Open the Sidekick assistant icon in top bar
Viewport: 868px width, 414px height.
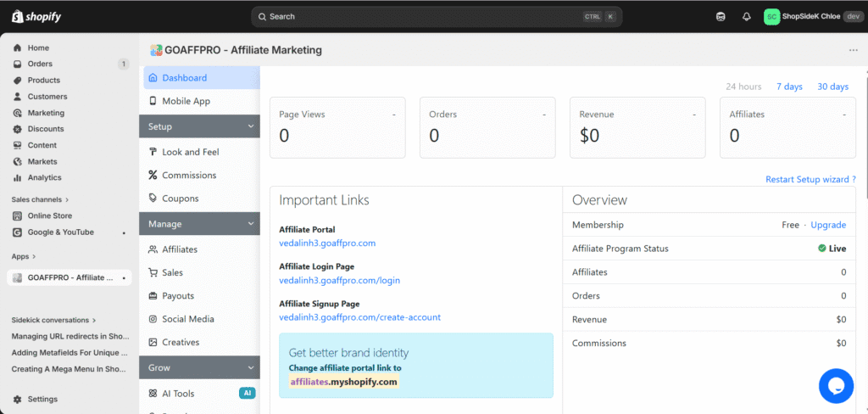(x=721, y=17)
